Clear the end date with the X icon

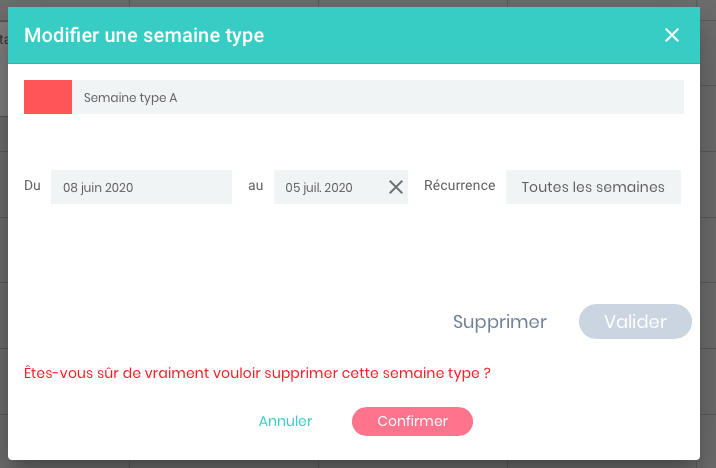click(x=395, y=187)
